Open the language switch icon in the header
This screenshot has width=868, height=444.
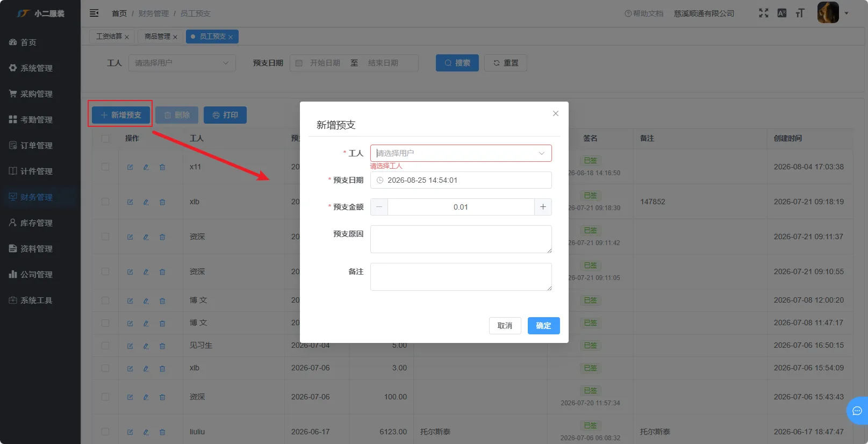tap(782, 13)
